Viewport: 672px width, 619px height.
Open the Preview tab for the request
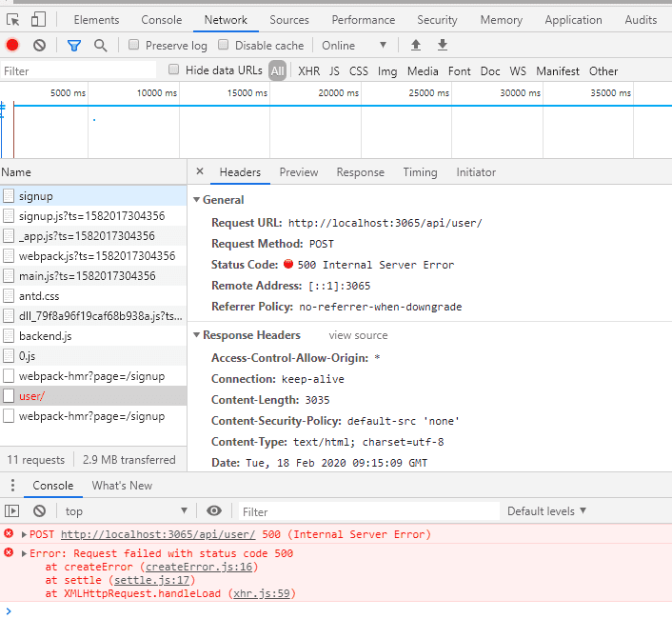(298, 172)
